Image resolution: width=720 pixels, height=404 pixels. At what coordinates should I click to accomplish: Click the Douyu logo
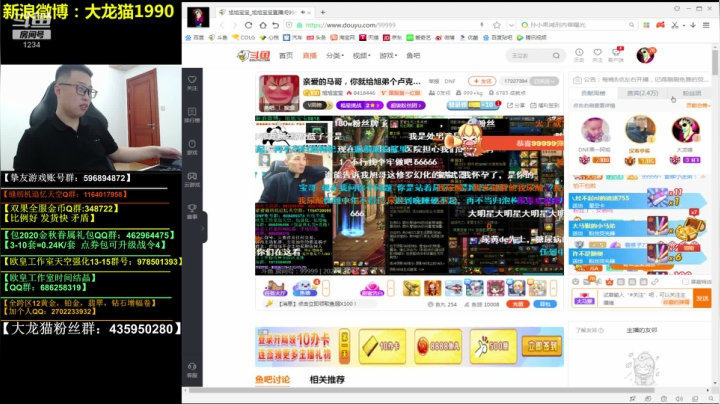[253, 56]
